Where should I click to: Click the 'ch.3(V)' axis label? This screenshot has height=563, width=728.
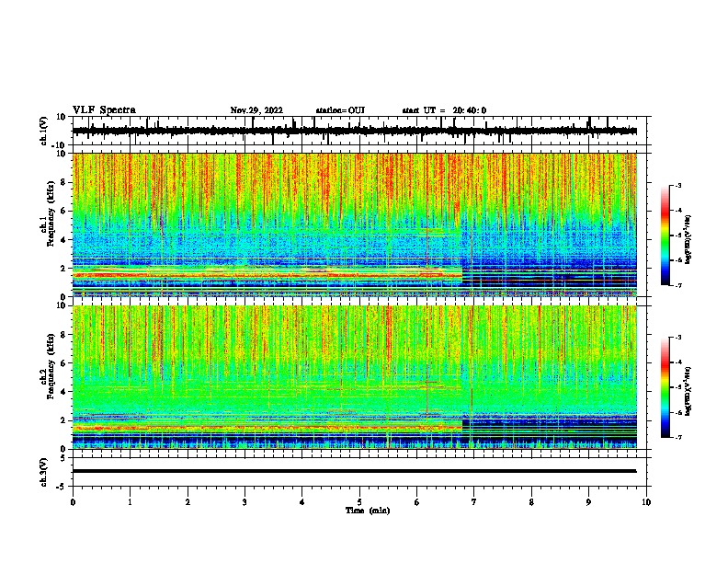[44, 472]
